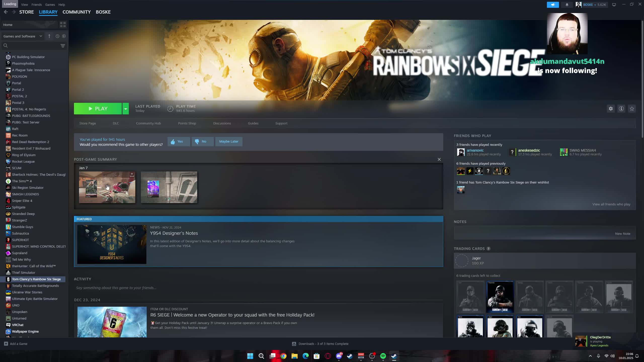This screenshot has width=644, height=362.
Task: Open system volume control in tray
Action: point(613,356)
